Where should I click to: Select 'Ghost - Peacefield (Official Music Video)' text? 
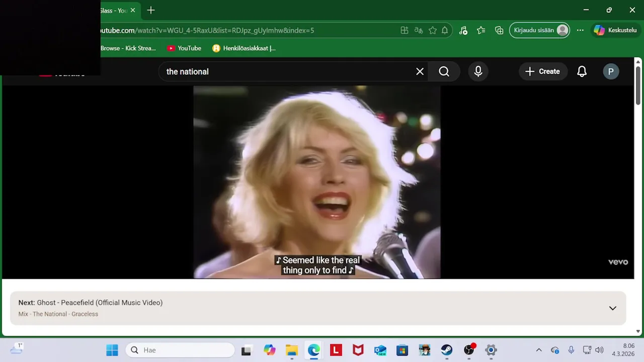click(x=100, y=303)
